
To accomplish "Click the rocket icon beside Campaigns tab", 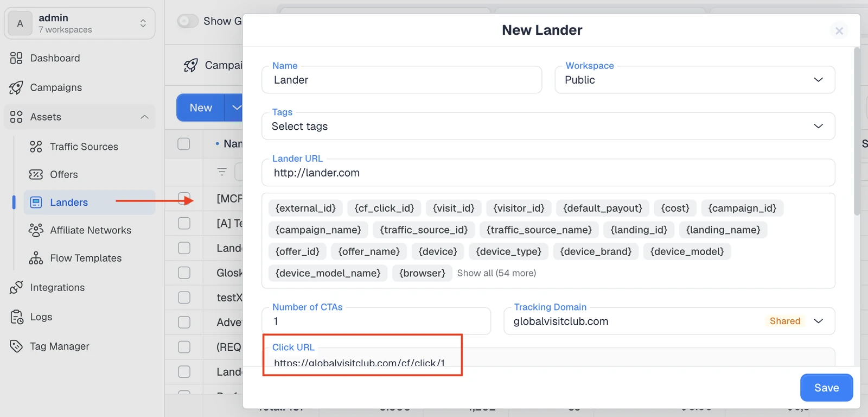I will (190, 65).
